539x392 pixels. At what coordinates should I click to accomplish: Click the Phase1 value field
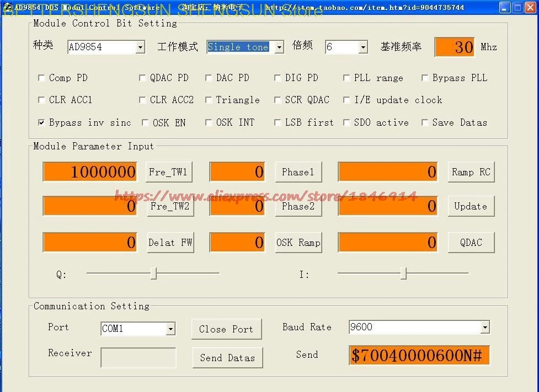coord(237,172)
